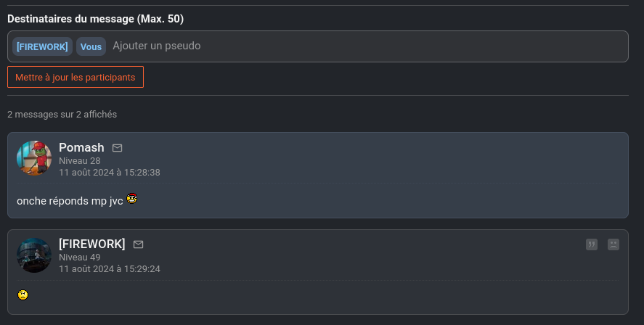Click the 'onche réponds mp jvc' message text
Image resolution: width=644 pixels, height=325 pixels.
70,200
